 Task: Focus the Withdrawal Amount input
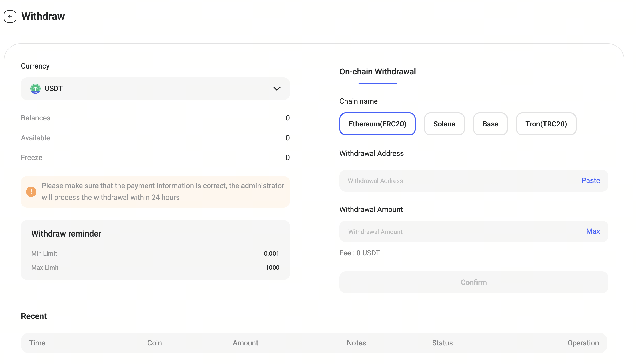460,232
